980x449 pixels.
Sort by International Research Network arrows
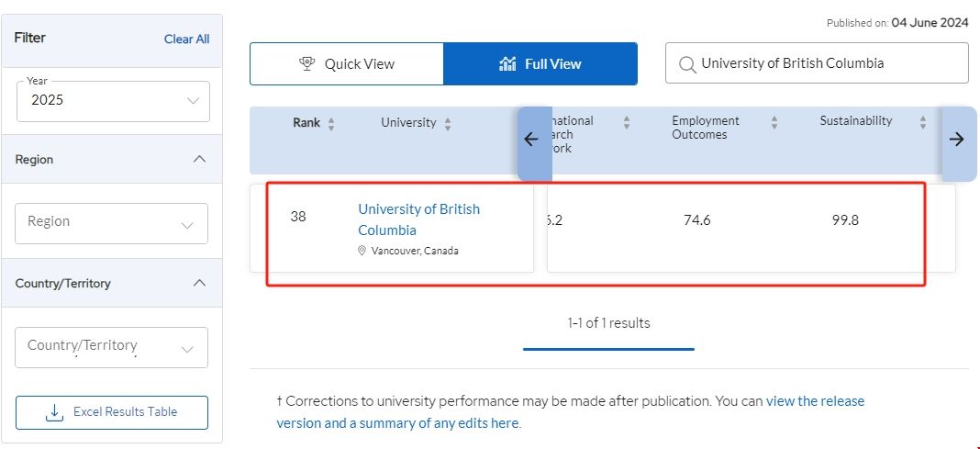(627, 122)
